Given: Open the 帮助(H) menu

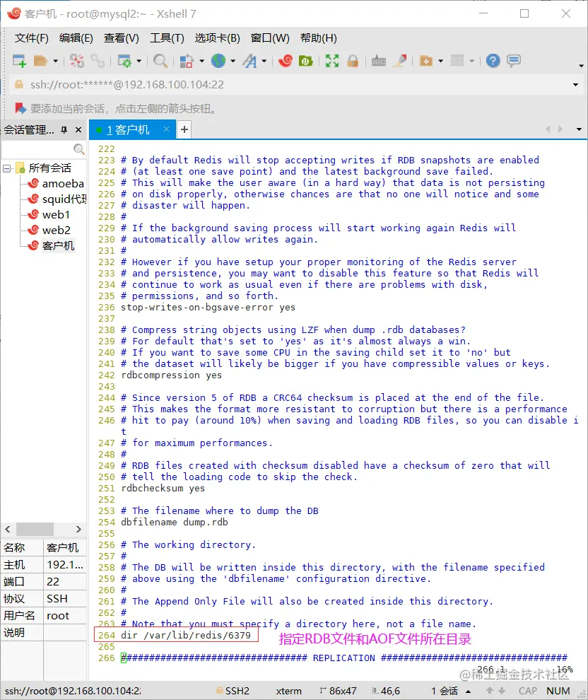Looking at the screenshot, I should 319,38.
